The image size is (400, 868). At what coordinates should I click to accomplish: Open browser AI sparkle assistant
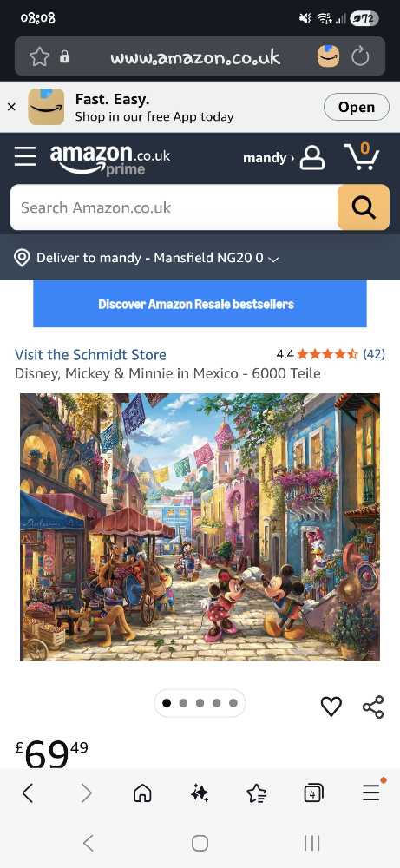(x=200, y=794)
